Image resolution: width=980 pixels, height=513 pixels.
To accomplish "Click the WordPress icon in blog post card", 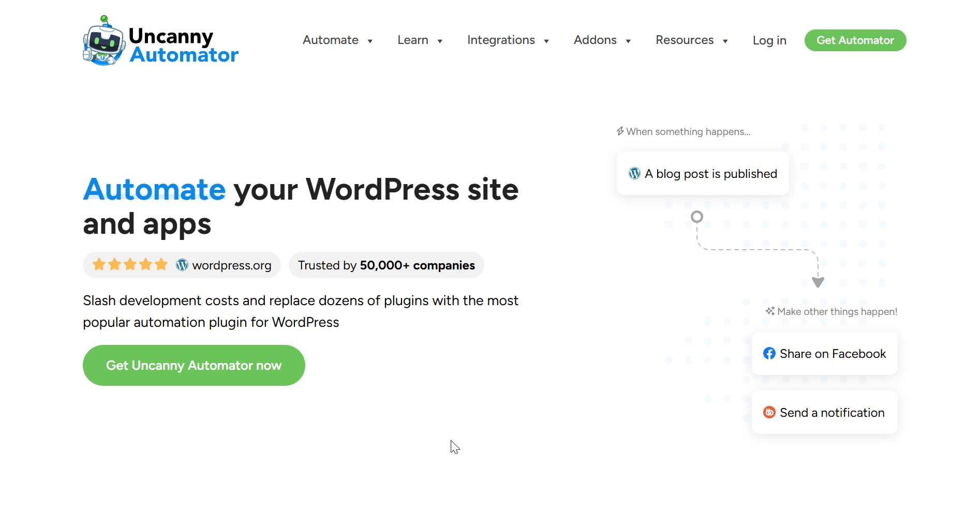I will coord(634,173).
